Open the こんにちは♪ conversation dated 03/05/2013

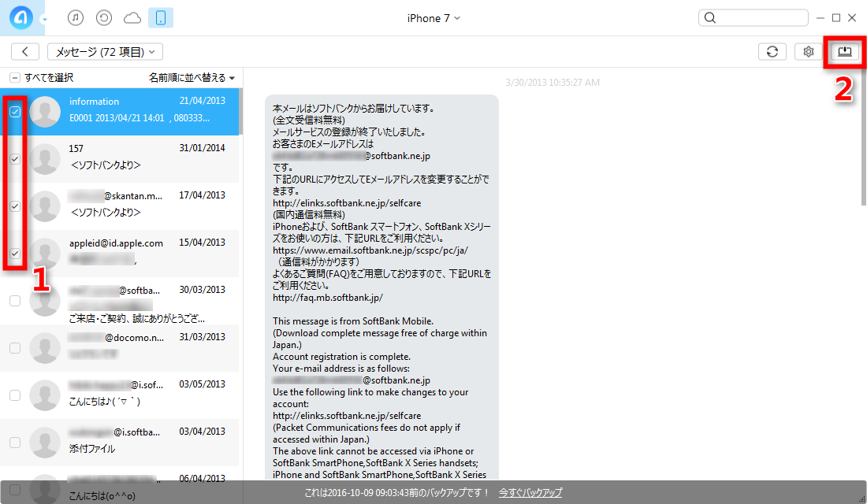click(120, 395)
